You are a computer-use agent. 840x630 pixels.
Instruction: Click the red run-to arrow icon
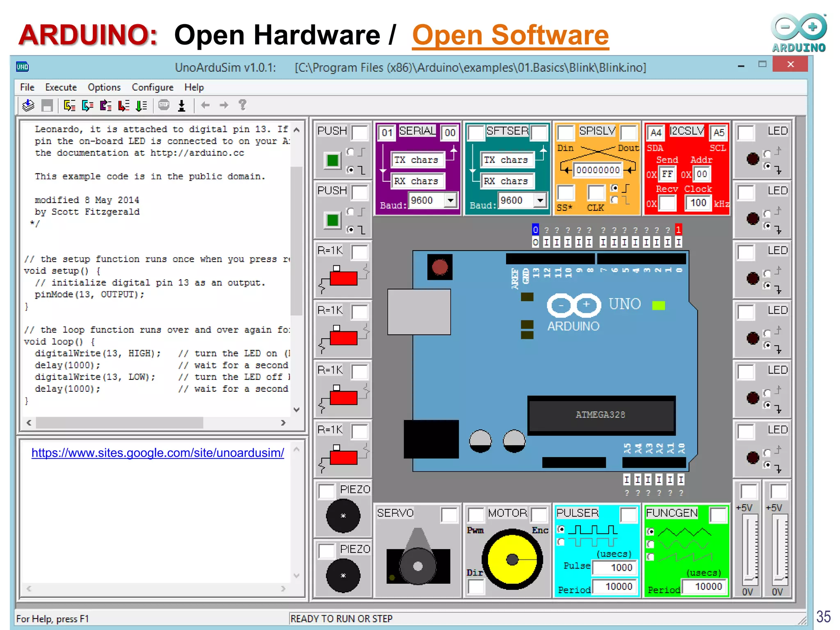[x=123, y=105]
